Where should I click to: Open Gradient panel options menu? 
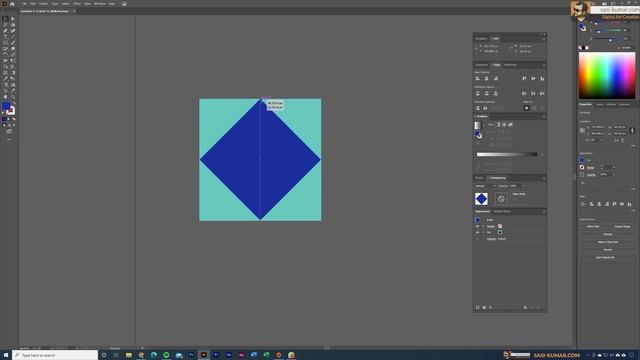544,117
